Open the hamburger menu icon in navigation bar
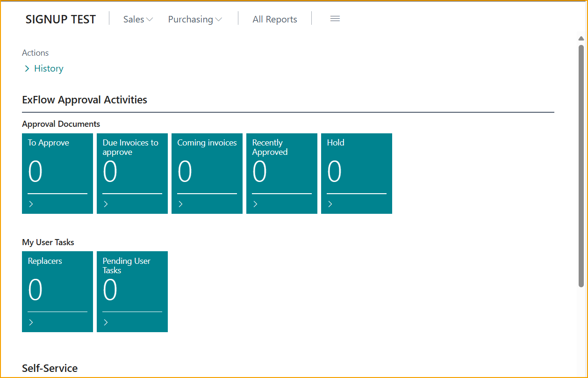 coord(335,19)
